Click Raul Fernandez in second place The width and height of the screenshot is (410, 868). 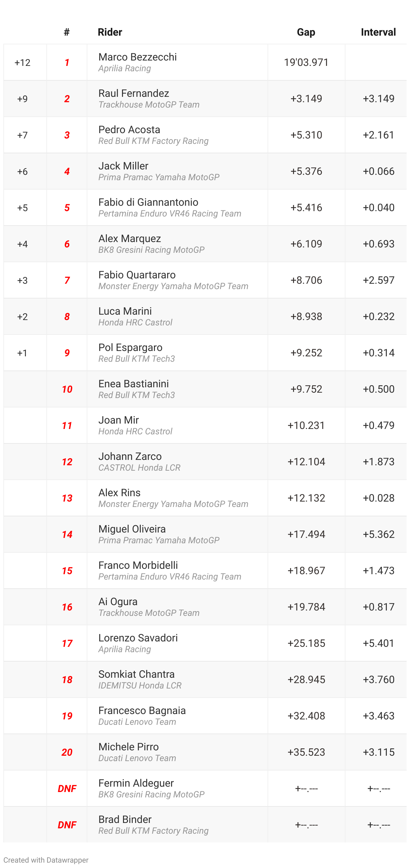click(134, 93)
